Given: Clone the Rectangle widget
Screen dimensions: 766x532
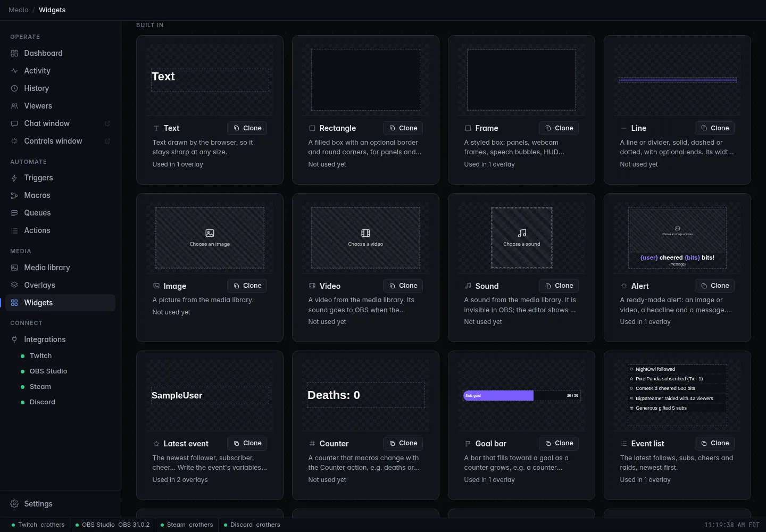Looking at the screenshot, I should 403,128.
